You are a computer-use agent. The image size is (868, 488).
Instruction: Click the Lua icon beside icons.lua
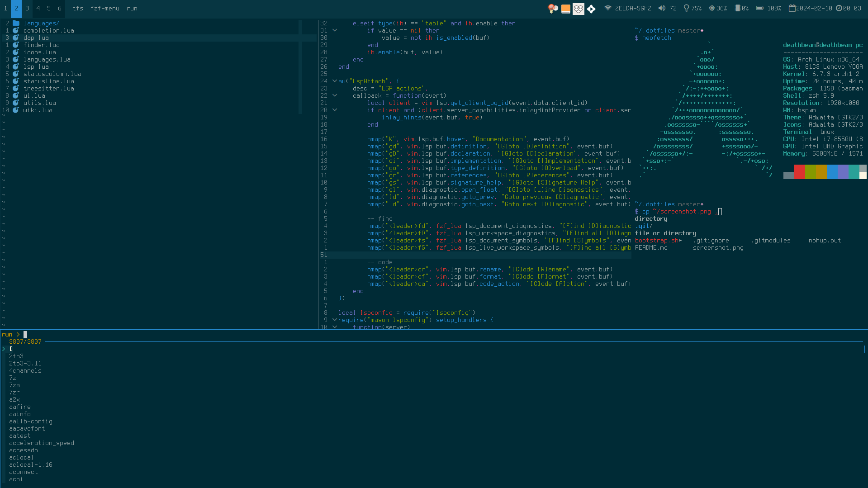click(16, 52)
